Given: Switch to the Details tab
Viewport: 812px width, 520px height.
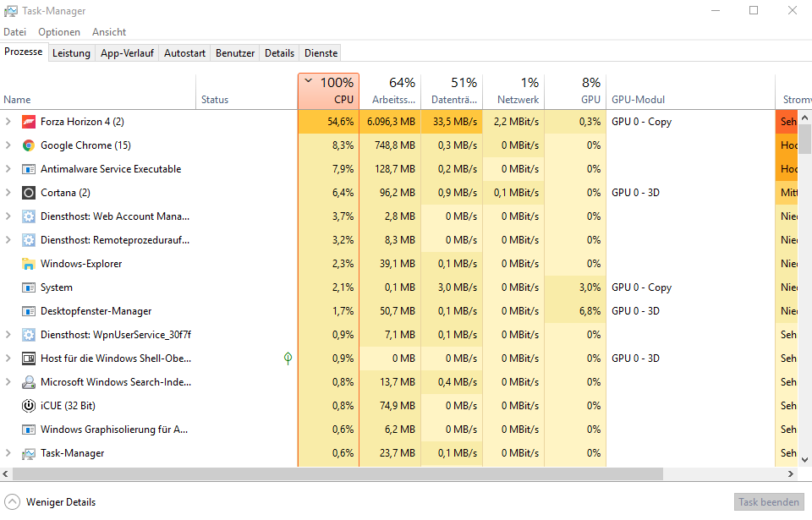Looking at the screenshot, I should pos(279,52).
